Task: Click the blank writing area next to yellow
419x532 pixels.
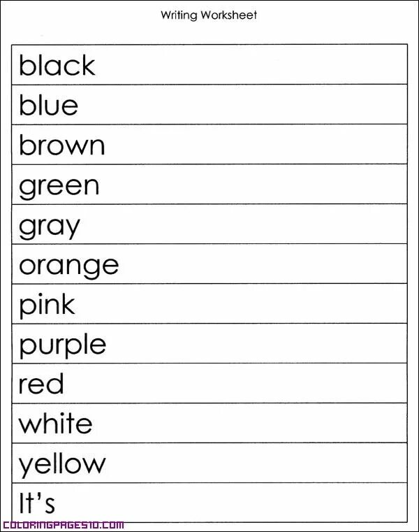Action: pyautogui.click(x=258, y=463)
